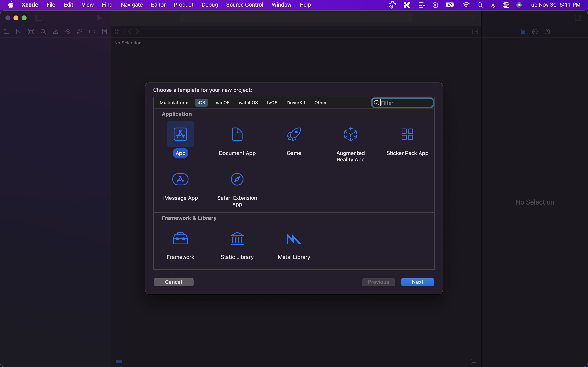Toggle the navigator sidebar panel

39,18
